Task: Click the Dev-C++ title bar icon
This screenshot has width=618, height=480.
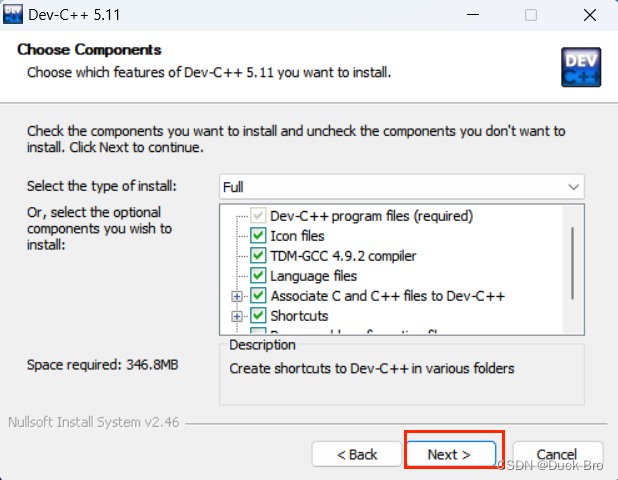Action: coord(13,15)
